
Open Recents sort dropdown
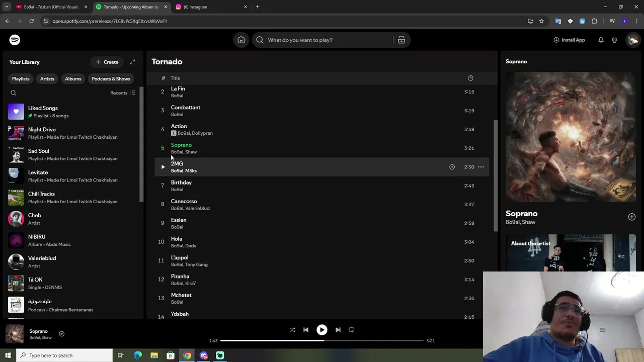tap(123, 93)
